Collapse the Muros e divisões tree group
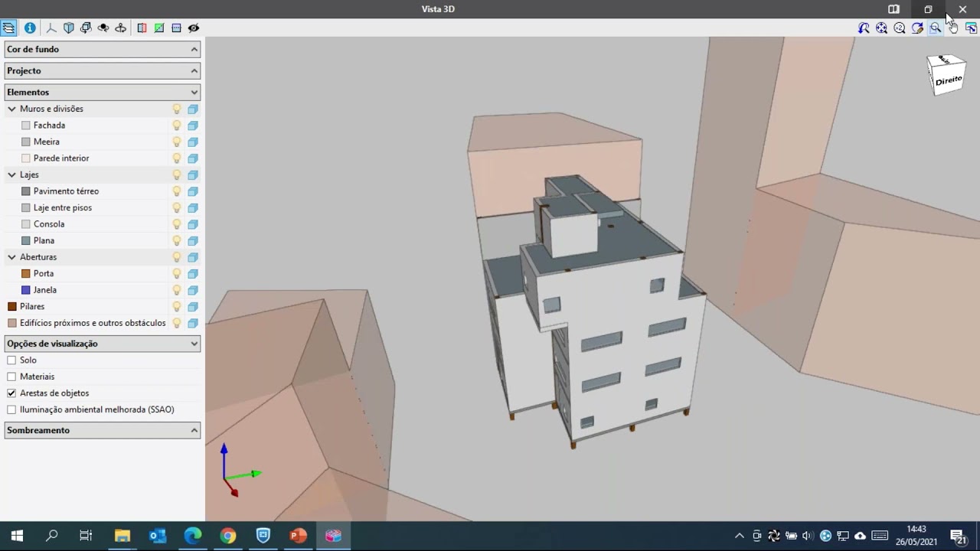The width and height of the screenshot is (980, 551). pos(11,109)
